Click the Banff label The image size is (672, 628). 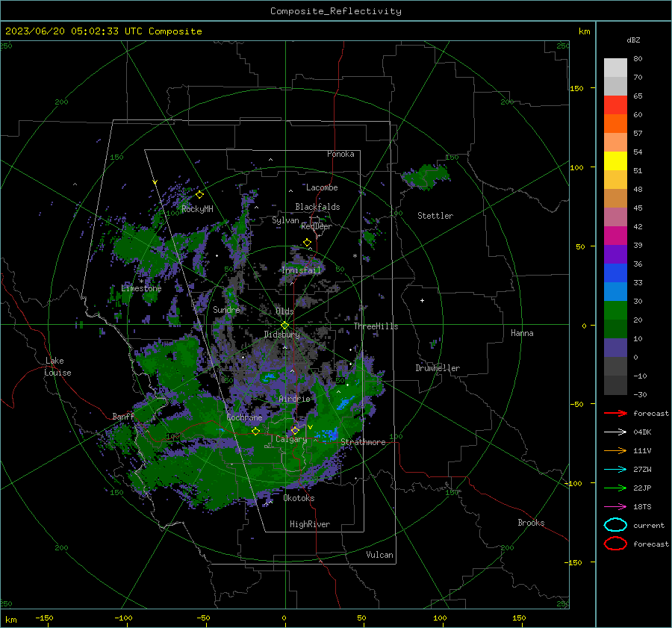click(123, 417)
